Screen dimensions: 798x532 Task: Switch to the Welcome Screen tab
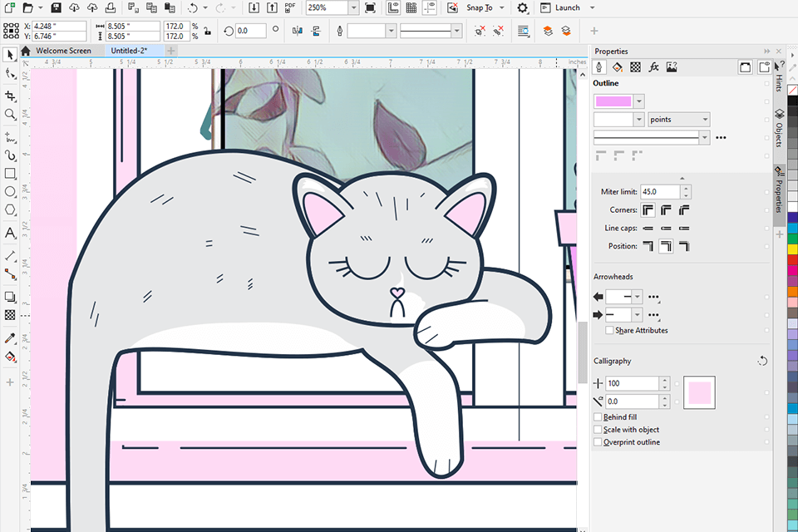click(63, 51)
